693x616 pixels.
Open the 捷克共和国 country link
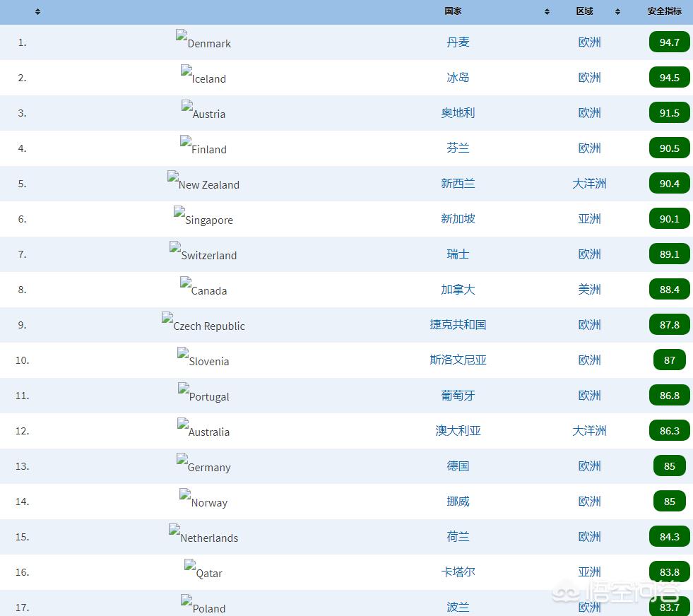point(458,325)
